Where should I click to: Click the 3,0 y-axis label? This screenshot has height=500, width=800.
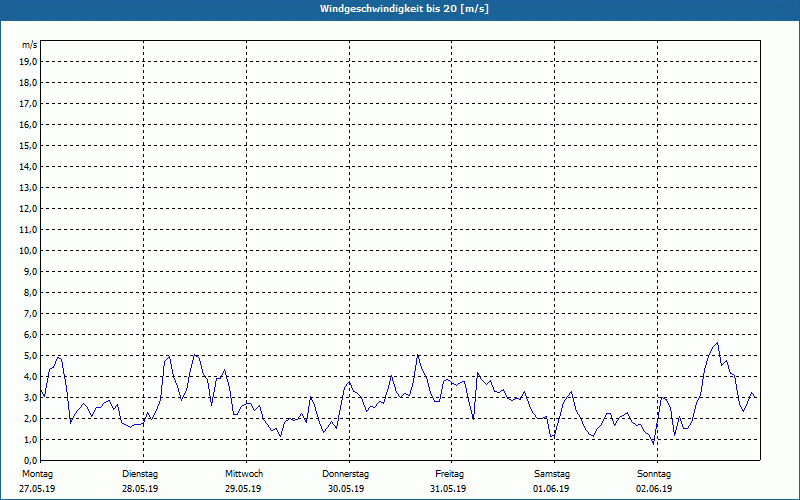pyautogui.click(x=30, y=397)
